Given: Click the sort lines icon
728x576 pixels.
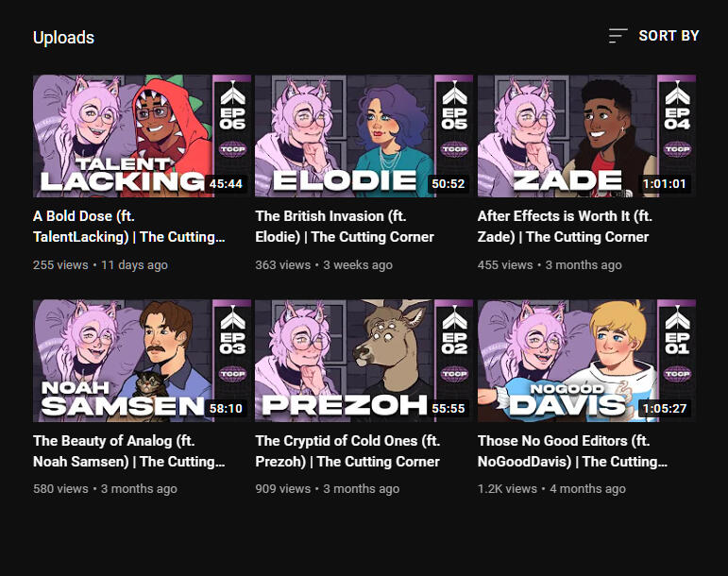Looking at the screenshot, I should [618, 36].
